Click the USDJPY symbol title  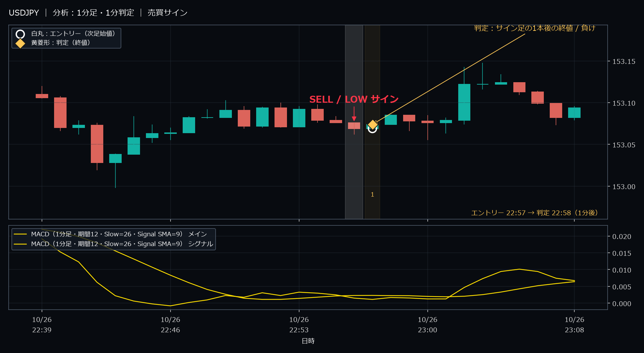(24, 13)
